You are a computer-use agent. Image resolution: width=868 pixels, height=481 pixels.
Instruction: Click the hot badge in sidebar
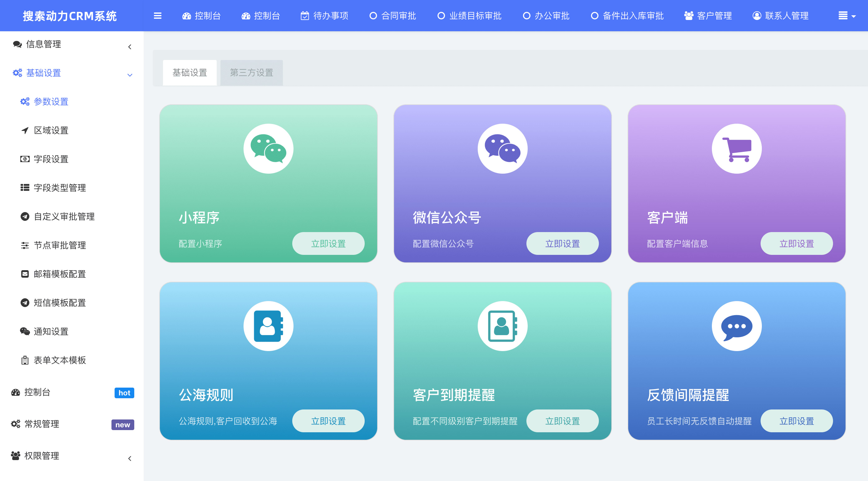point(124,393)
